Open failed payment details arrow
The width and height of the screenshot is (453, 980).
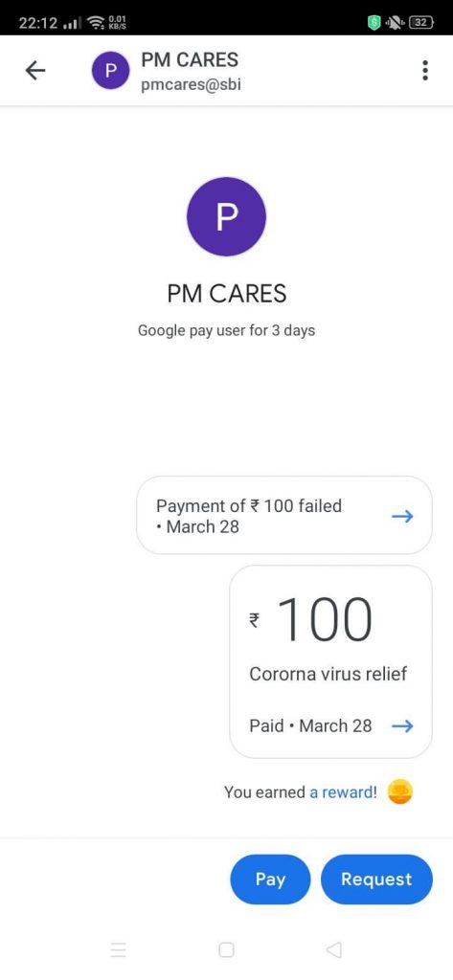(x=402, y=516)
